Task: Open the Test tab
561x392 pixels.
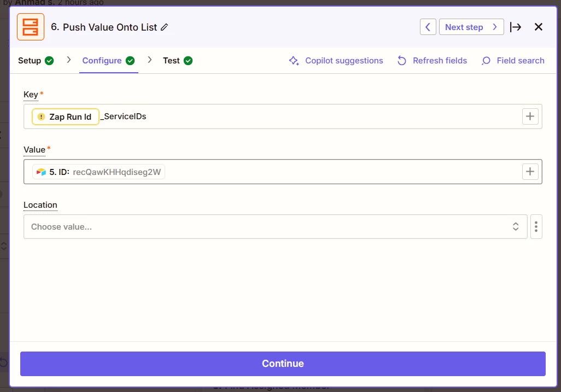Action: pyautogui.click(x=178, y=61)
